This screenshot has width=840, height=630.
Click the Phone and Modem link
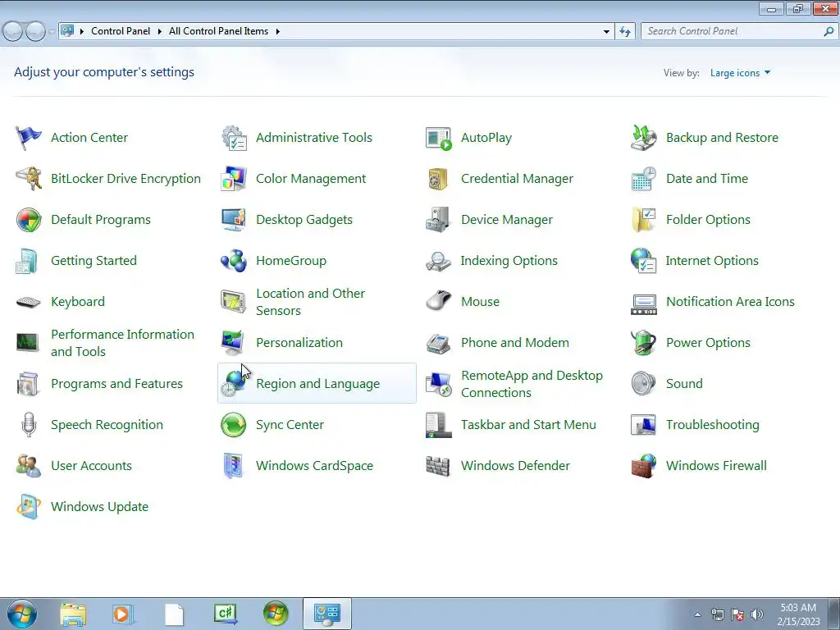pyautogui.click(x=515, y=343)
